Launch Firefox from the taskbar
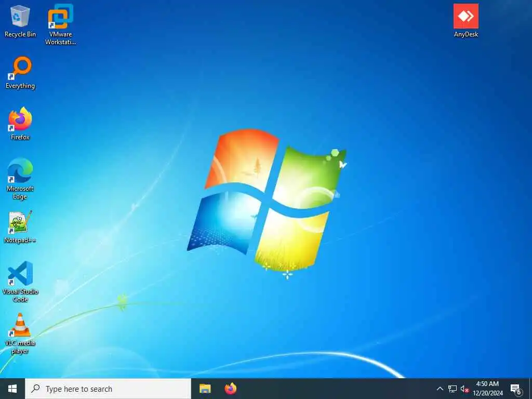This screenshot has height=399, width=532. point(230,389)
